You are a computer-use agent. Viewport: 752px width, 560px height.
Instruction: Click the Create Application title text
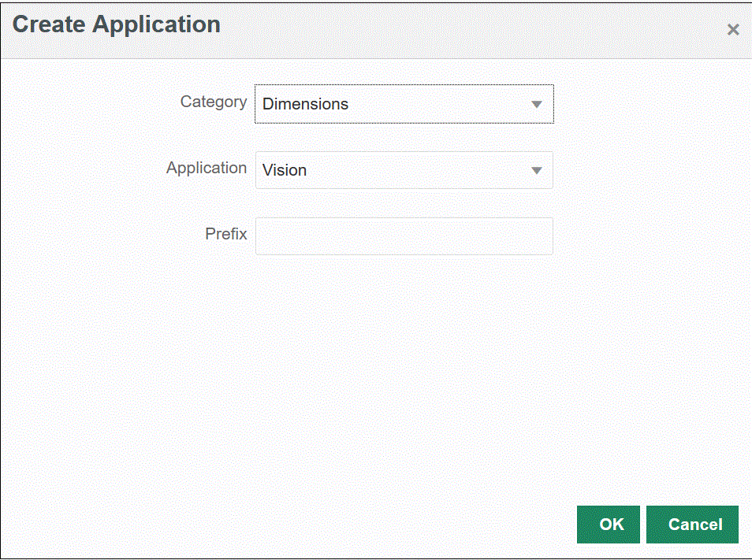coord(116,24)
